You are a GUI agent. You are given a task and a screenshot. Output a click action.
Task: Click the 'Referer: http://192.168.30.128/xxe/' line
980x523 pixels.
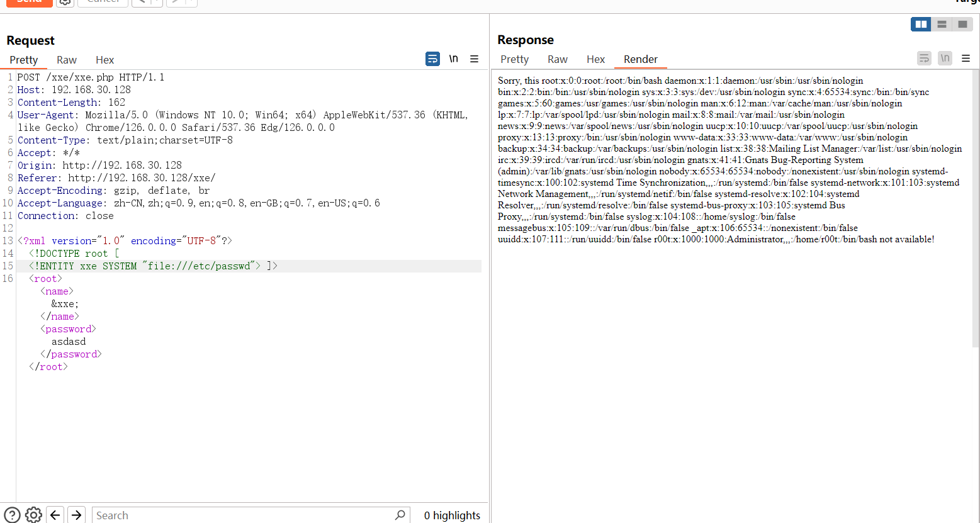tap(116, 178)
